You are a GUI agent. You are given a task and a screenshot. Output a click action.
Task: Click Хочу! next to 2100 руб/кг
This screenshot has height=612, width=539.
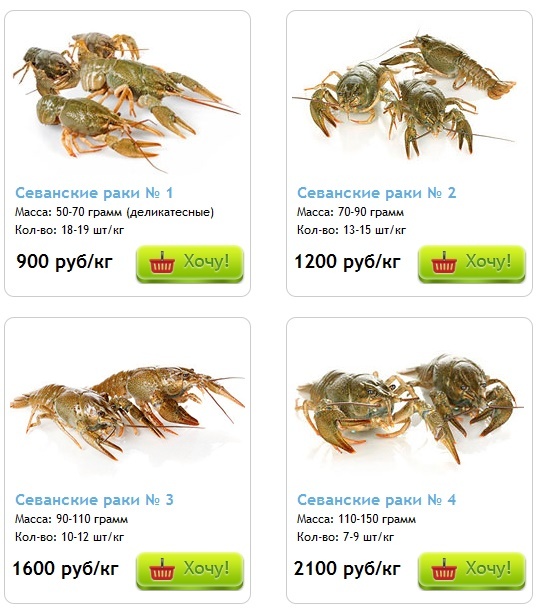(x=471, y=570)
